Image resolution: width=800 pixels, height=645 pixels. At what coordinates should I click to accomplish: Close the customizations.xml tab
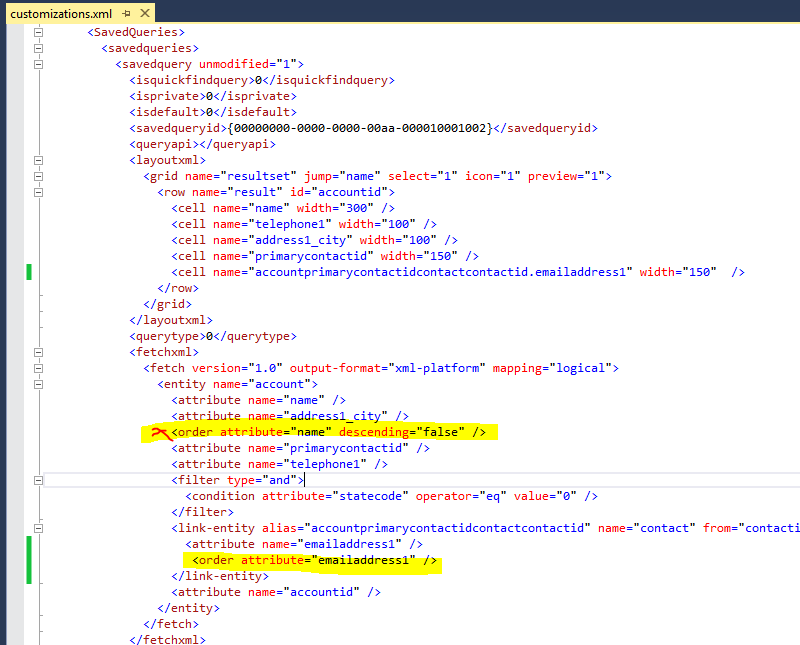pos(145,13)
